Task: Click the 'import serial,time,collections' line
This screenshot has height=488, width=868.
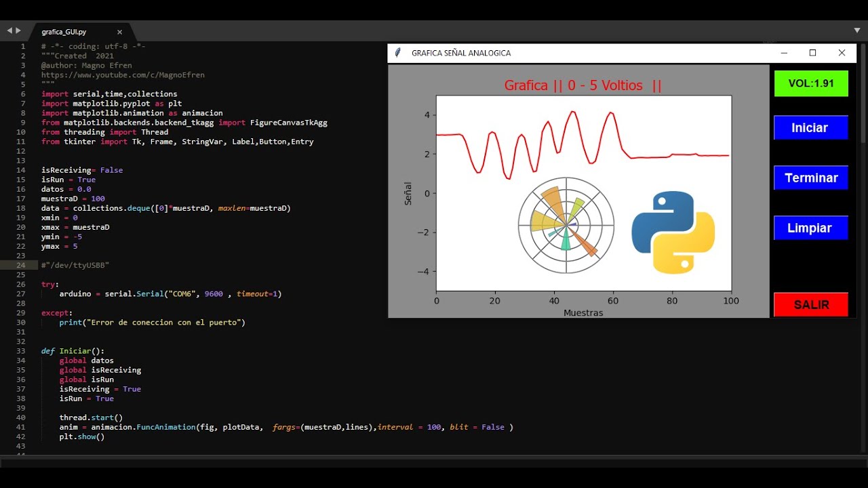Action: (109, 94)
